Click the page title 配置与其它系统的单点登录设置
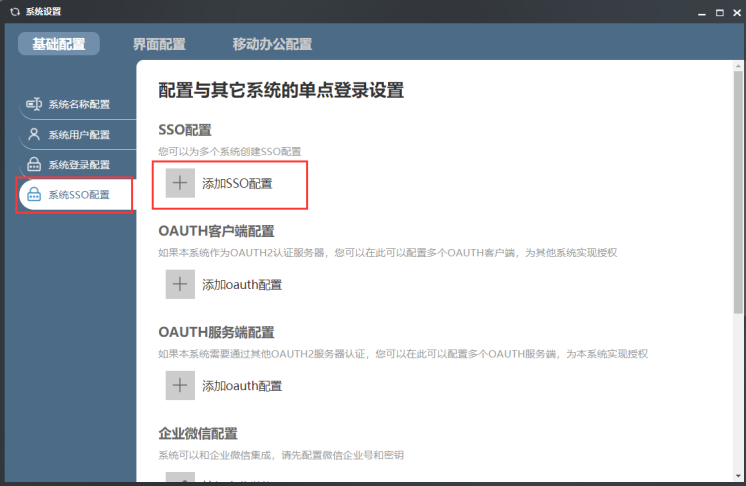This screenshot has height=486, width=746. coord(281,90)
